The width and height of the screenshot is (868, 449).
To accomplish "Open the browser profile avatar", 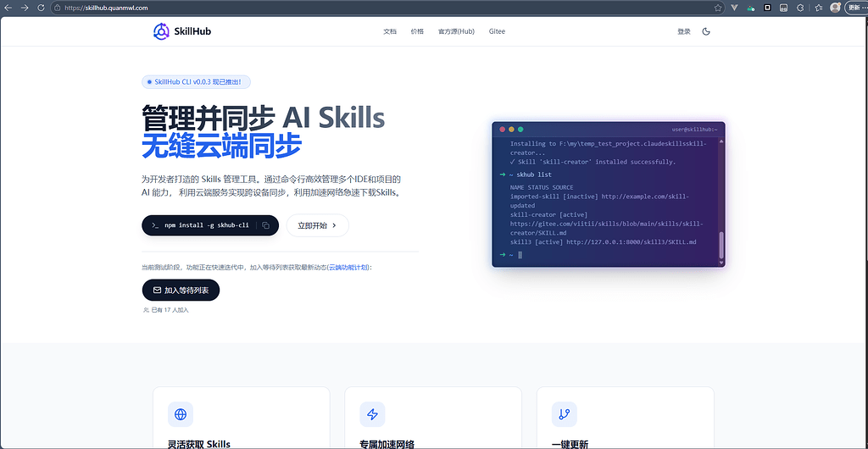I will click(835, 8).
